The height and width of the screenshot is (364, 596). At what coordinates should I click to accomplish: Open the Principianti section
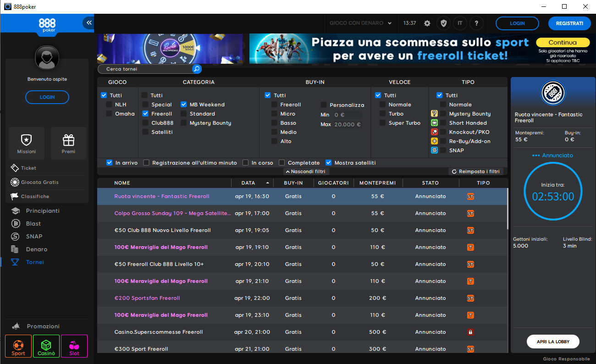[43, 211]
